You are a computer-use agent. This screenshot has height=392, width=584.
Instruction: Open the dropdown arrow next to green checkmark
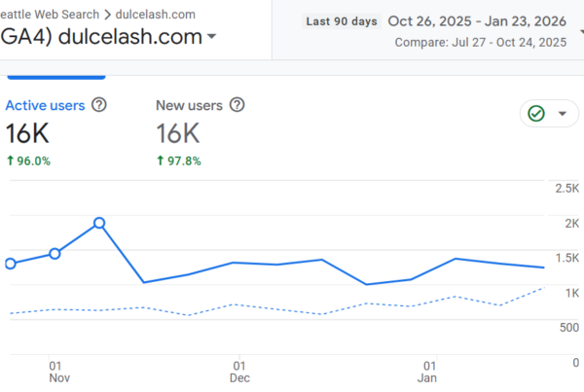562,114
